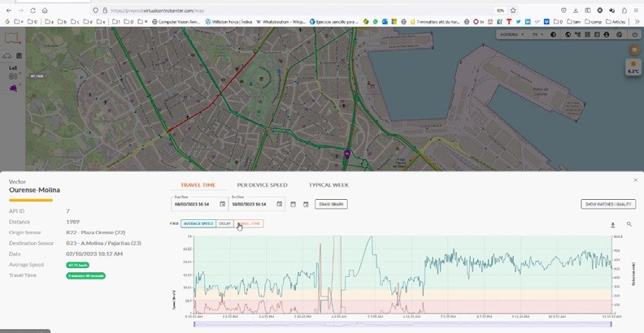Click the magnifier zoom icon above graph
This screenshot has height=333, width=644.
629,224
